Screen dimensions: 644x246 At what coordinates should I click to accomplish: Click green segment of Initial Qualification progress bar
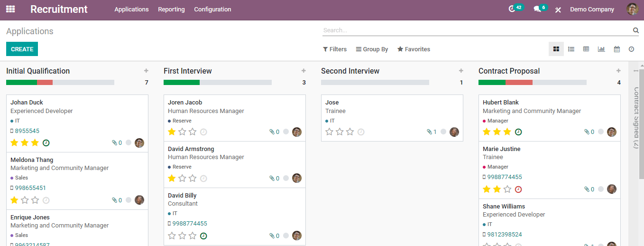21,82
